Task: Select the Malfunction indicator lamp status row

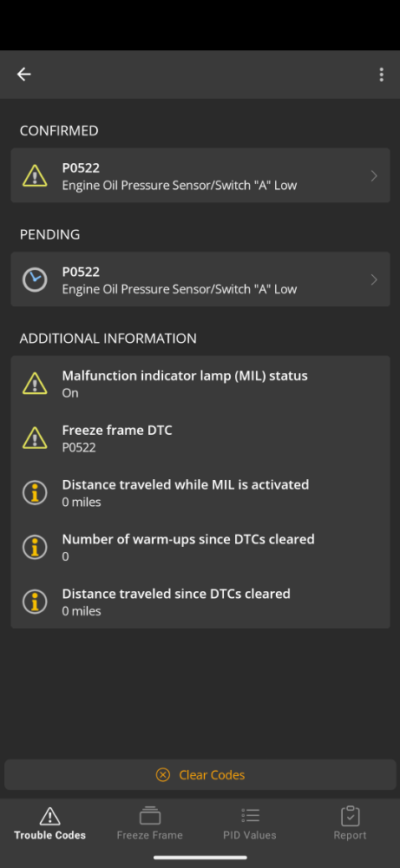Action: (x=200, y=384)
